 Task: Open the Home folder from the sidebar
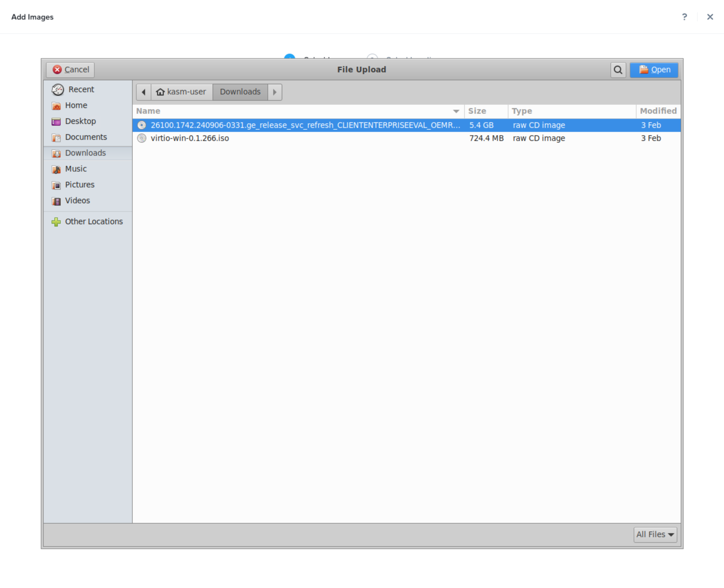pos(76,105)
